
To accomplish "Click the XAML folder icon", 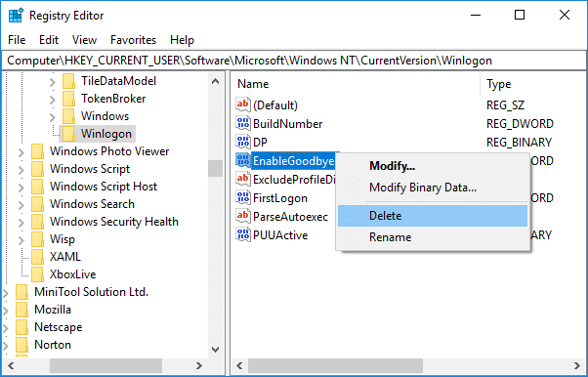I will point(37,257).
